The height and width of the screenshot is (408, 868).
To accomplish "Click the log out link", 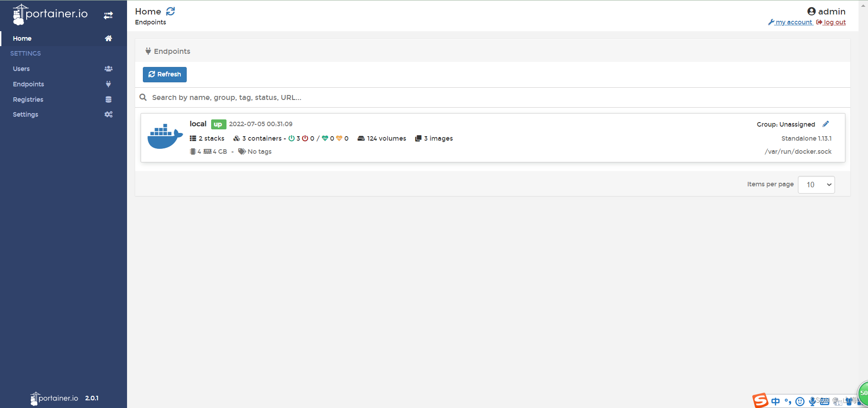I will (831, 22).
